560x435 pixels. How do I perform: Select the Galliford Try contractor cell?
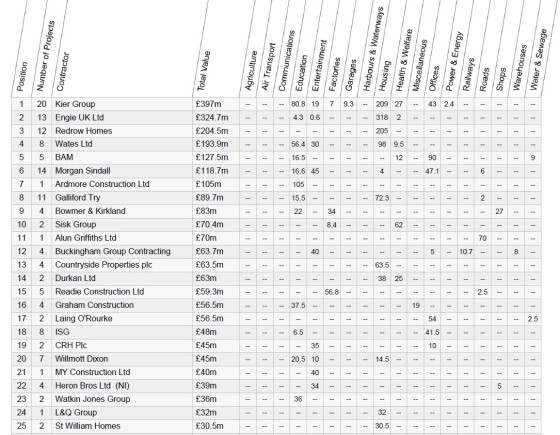click(x=78, y=198)
